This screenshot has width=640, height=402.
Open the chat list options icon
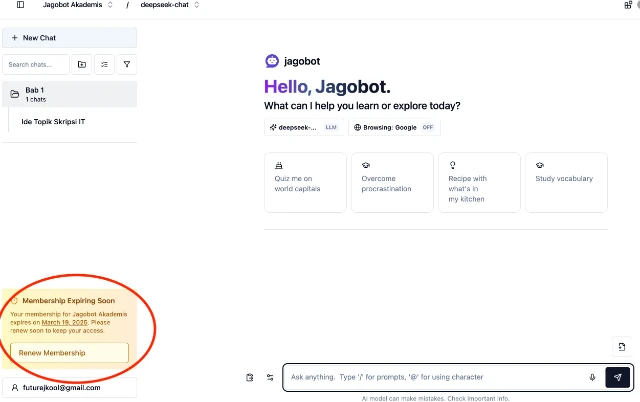pyautogui.click(x=104, y=64)
